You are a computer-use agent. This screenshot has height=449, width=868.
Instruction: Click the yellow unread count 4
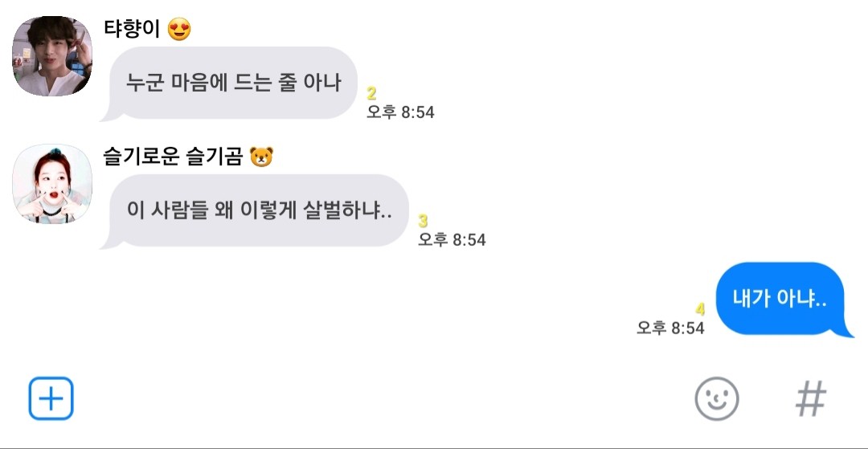click(700, 309)
